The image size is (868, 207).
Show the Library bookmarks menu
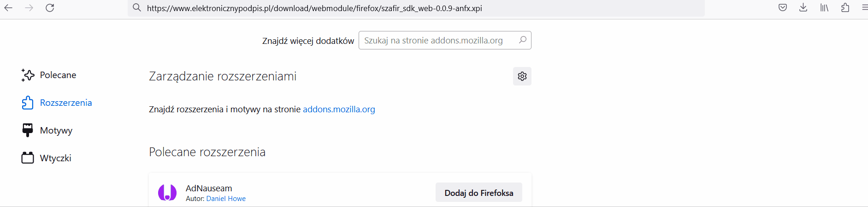[x=824, y=8]
